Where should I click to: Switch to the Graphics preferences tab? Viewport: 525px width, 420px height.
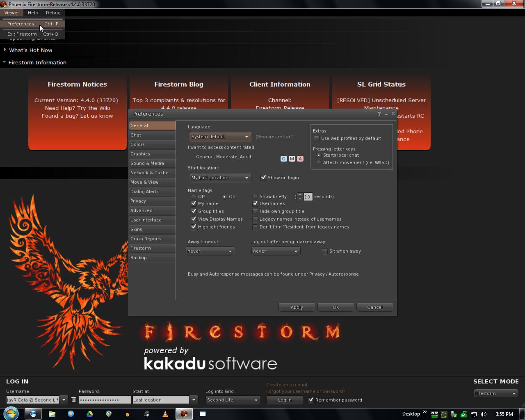pyautogui.click(x=152, y=154)
